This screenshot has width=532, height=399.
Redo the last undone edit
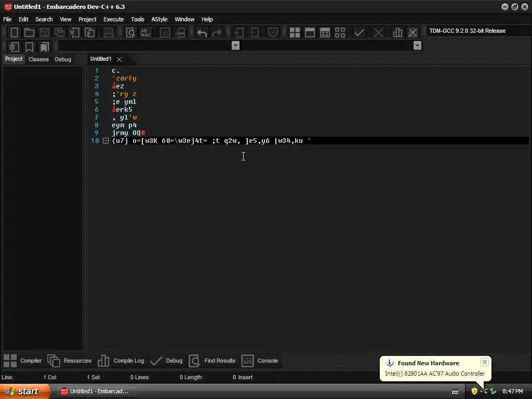coord(217,33)
